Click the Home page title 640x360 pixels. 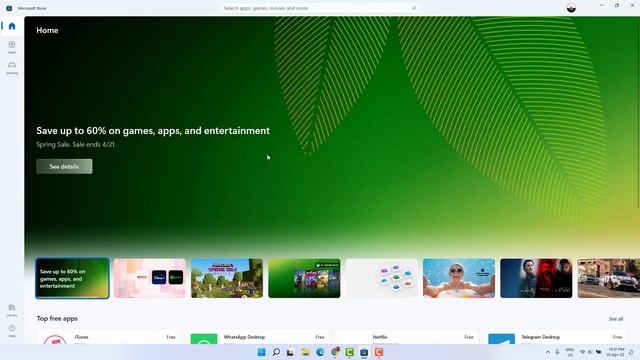(x=47, y=30)
